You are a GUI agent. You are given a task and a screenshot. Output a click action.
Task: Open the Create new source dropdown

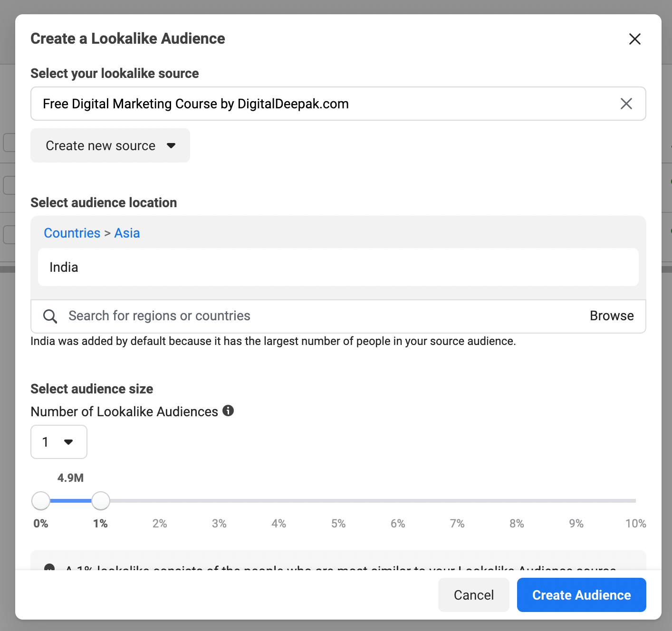click(x=110, y=145)
